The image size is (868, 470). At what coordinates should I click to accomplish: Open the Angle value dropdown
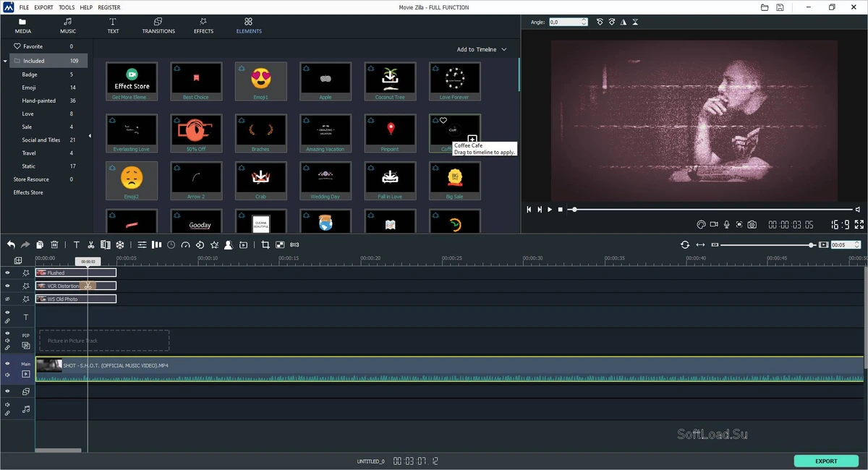[x=583, y=22]
